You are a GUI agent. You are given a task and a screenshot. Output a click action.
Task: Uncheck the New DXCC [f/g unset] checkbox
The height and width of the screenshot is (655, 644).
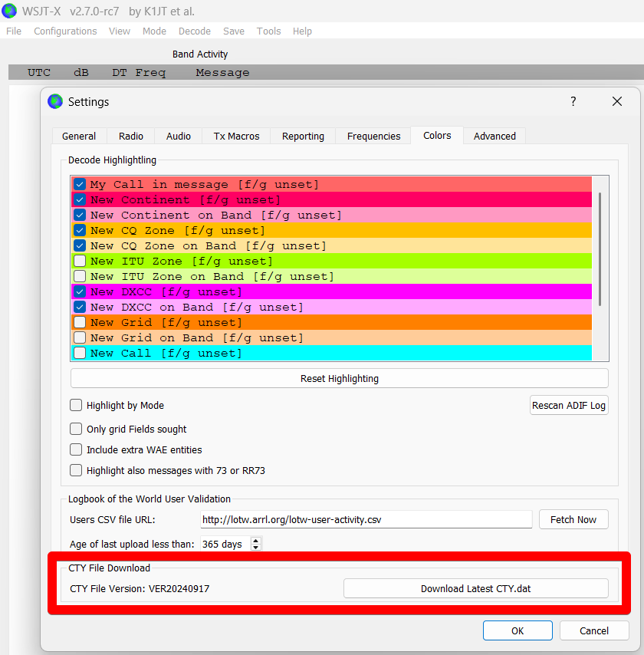pyautogui.click(x=80, y=291)
